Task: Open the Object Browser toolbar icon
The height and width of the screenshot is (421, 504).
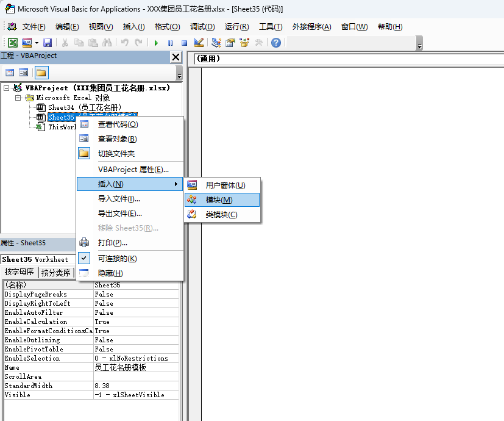Action: (244, 43)
